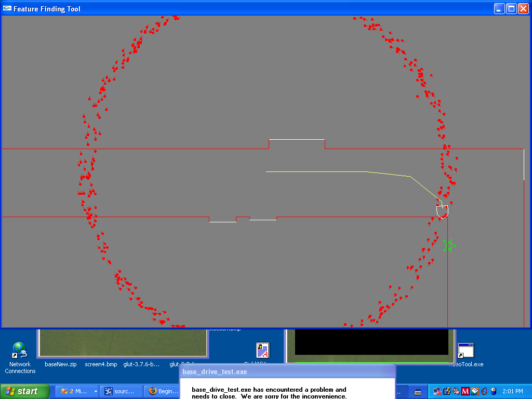Expand the 2 Mi... taskbar group arrow
The image size is (532, 399).
[96, 391]
